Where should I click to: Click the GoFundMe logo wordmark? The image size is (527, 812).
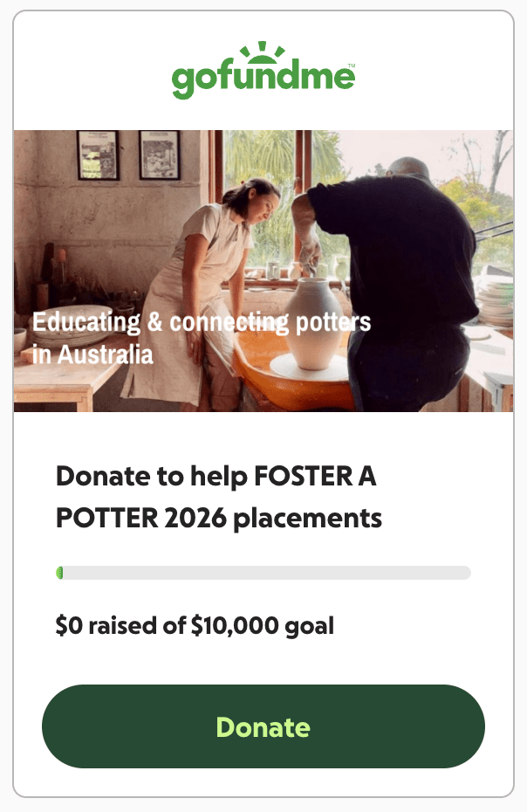[x=263, y=79]
